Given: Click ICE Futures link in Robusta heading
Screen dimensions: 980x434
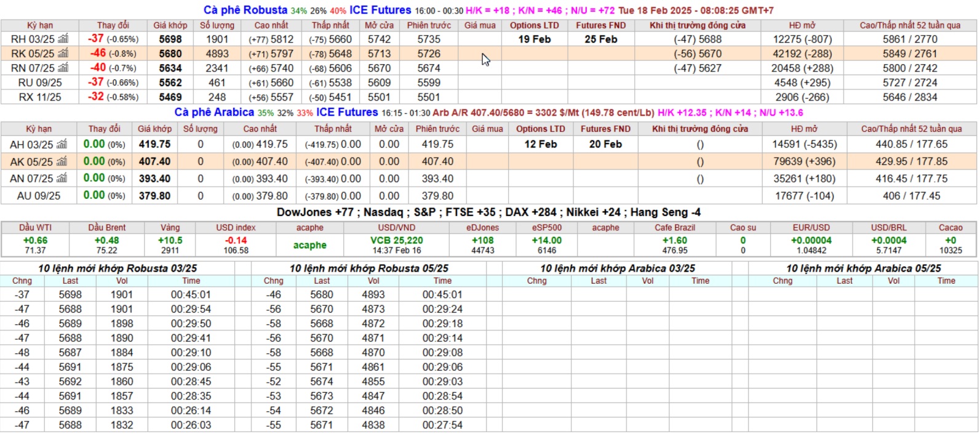Looking at the screenshot, I should pos(380,10).
